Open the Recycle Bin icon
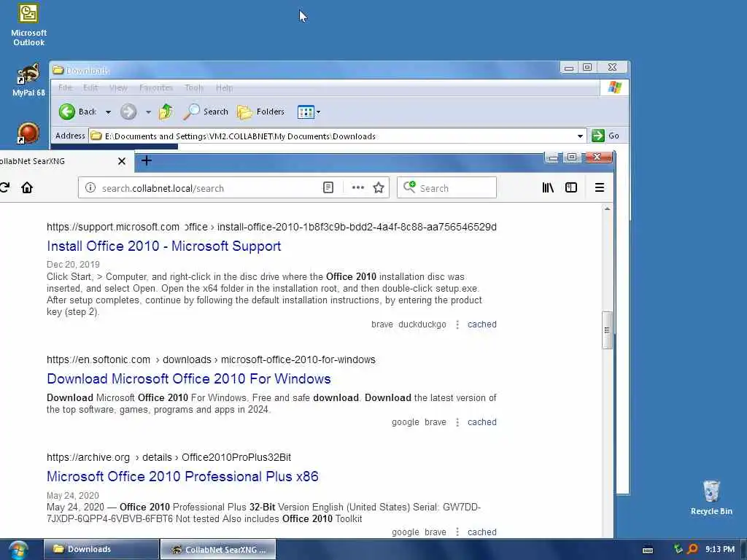 click(x=711, y=498)
